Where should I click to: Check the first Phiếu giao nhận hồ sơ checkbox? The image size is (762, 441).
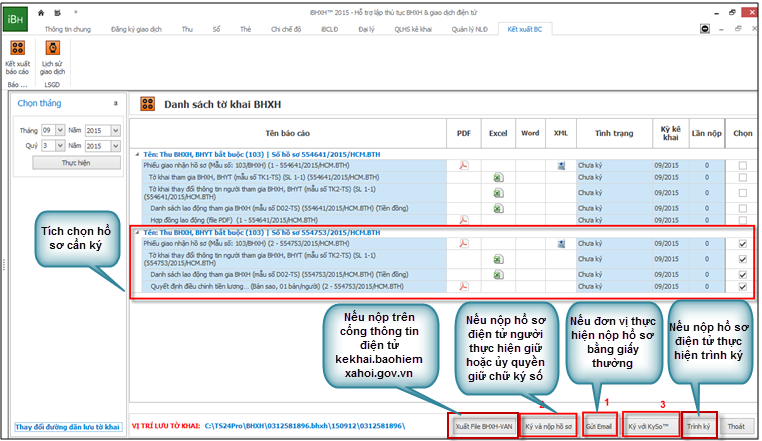[x=741, y=165]
